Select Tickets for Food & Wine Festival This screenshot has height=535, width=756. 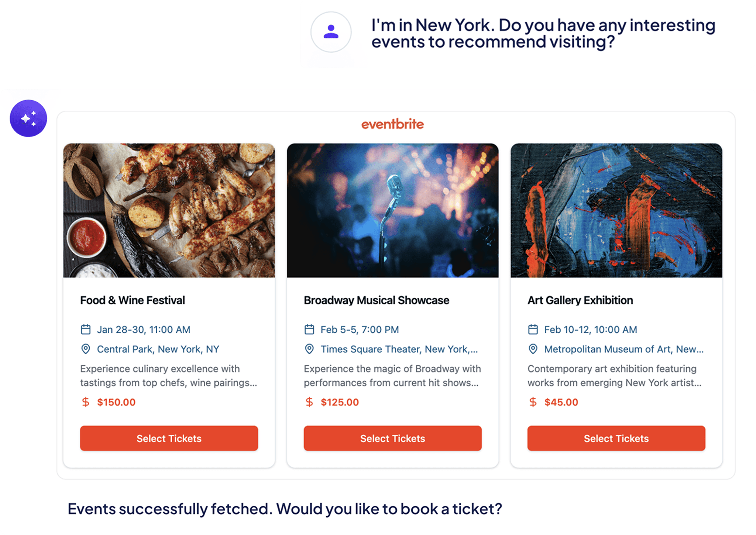tap(169, 438)
